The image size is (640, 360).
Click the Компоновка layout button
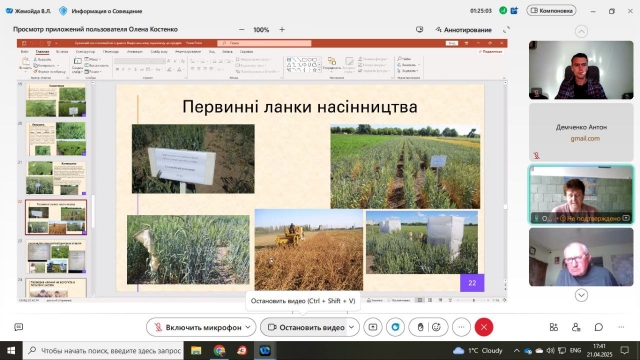(x=551, y=11)
